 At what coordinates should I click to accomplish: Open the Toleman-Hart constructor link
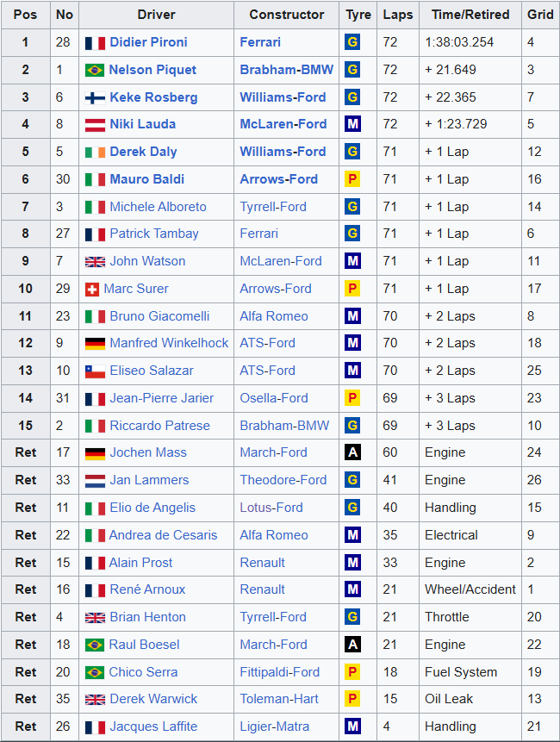coord(279,698)
